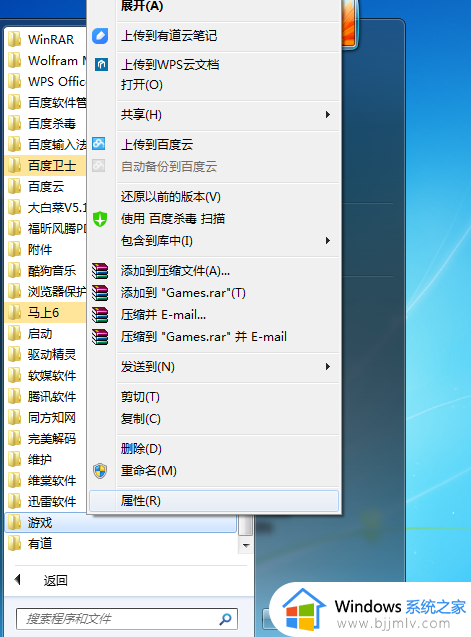This screenshot has width=471, height=637.
Task: Click WinRAR icon beside 压缩到 "Games.rar" 并 E-mail
Action: 100,337
